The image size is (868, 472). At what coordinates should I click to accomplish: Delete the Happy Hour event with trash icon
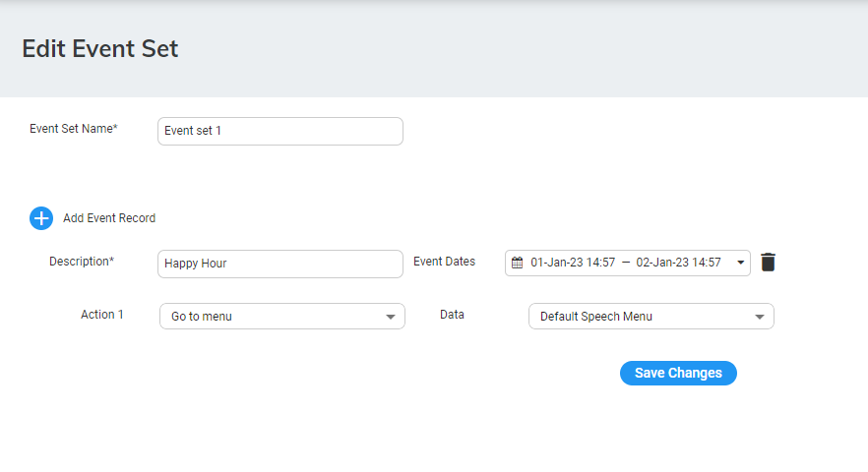(x=768, y=263)
